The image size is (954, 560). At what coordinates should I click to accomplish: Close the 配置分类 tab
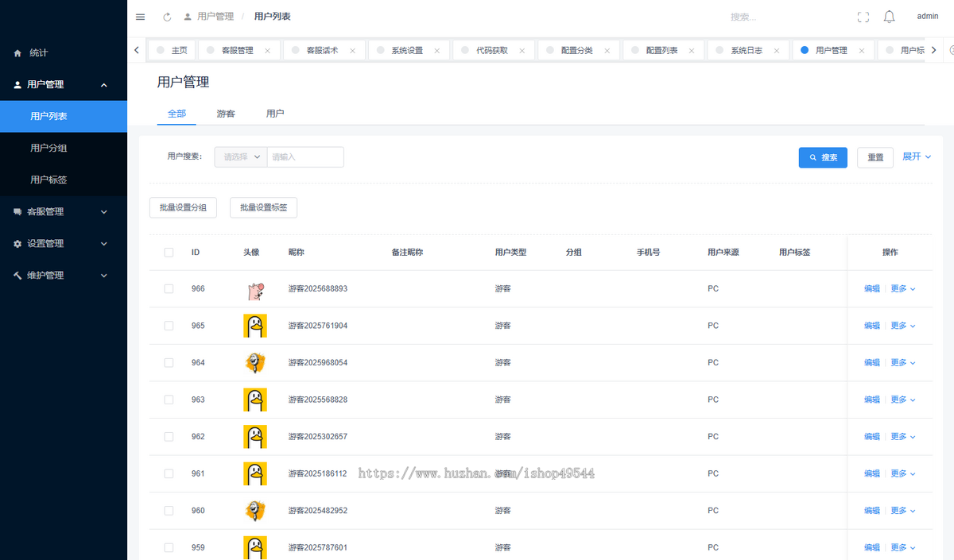coord(607,50)
